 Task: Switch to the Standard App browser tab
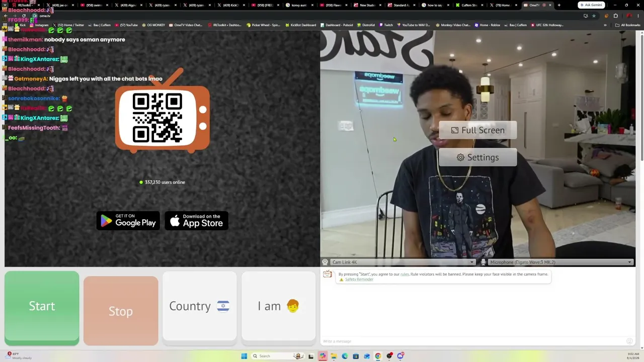pyautogui.click(x=400, y=5)
